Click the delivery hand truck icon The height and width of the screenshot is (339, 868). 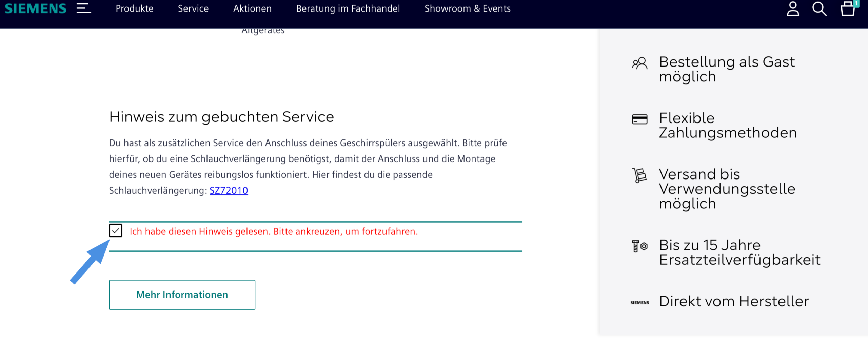coord(639,175)
